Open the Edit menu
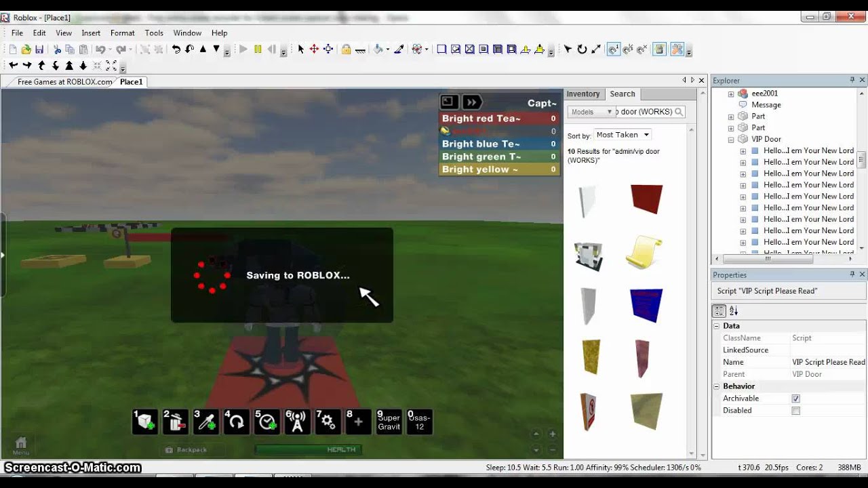Image resolution: width=868 pixels, height=488 pixels. [39, 33]
